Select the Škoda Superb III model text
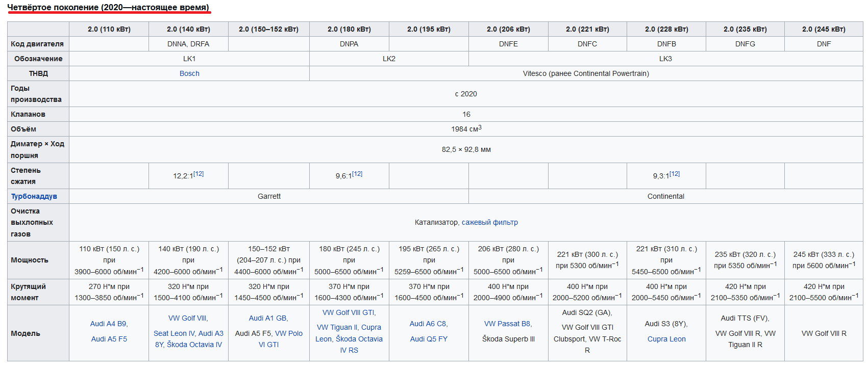Screen dimensions: 868x369 [x=508, y=339]
